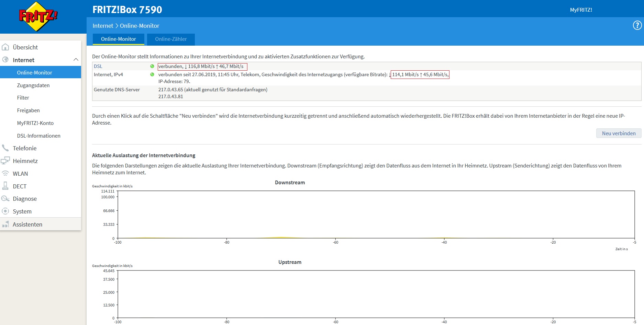The image size is (644, 325).
Task: Click the DSL link in status table
Action: (98, 66)
